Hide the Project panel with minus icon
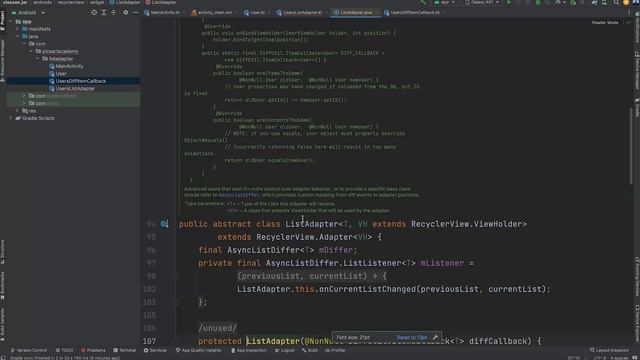Screen dimensions: 640x360 pos(135,13)
